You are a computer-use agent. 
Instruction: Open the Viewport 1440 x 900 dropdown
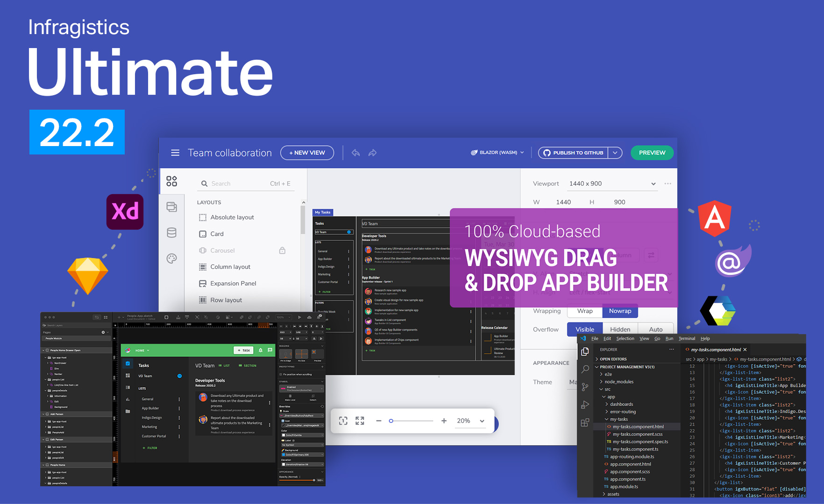click(x=612, y=184)
